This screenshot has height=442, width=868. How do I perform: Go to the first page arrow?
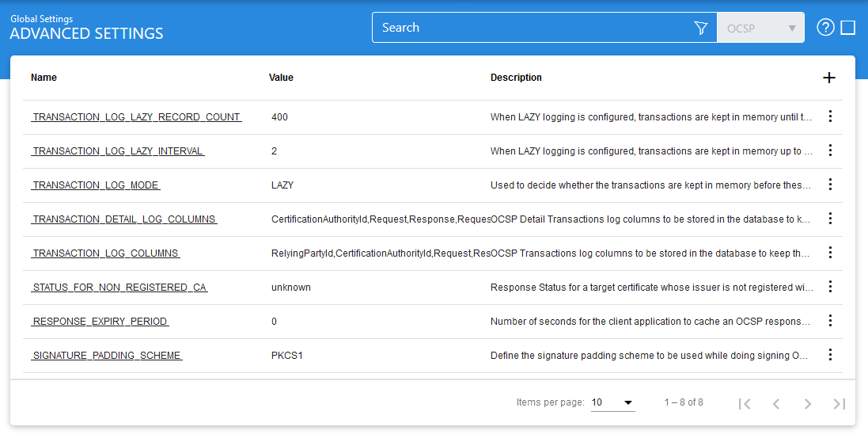(744, 403)
